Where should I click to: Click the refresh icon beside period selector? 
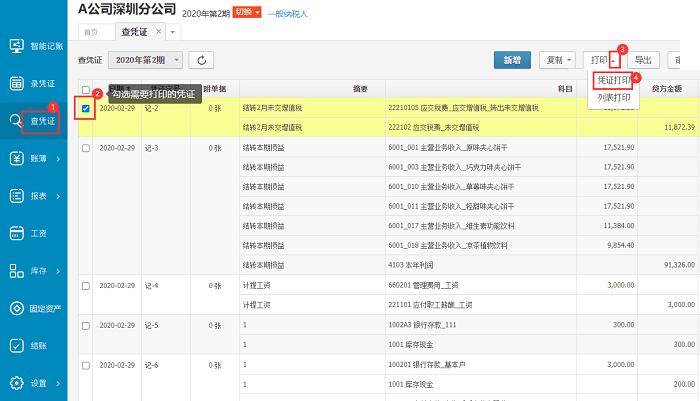click(x=201, y=61)
